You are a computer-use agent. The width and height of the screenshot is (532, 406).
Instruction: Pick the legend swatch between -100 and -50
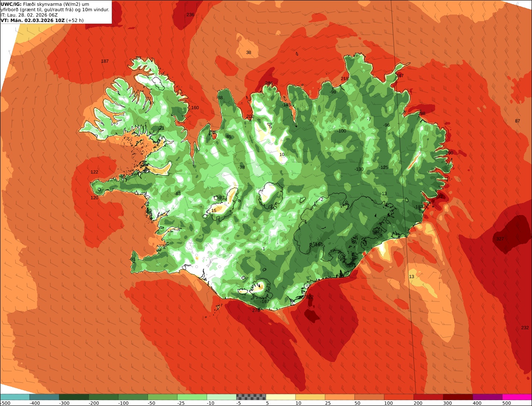tap(133, 397)
